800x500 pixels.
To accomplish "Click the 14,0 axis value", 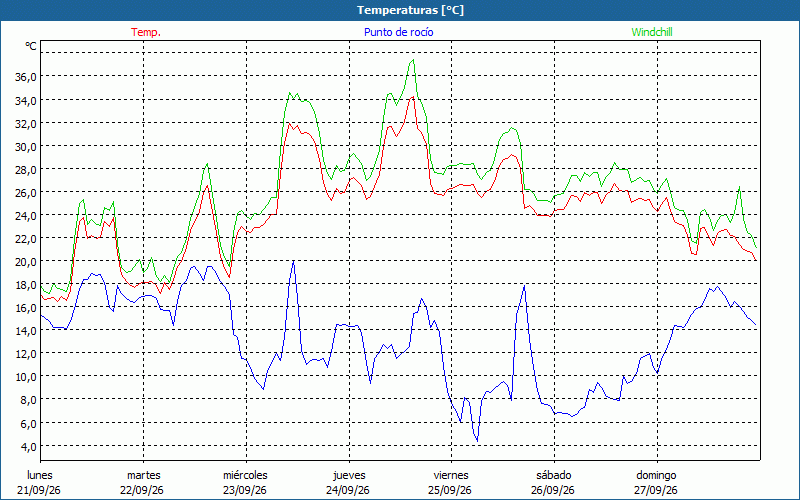I will pos(26,331).
